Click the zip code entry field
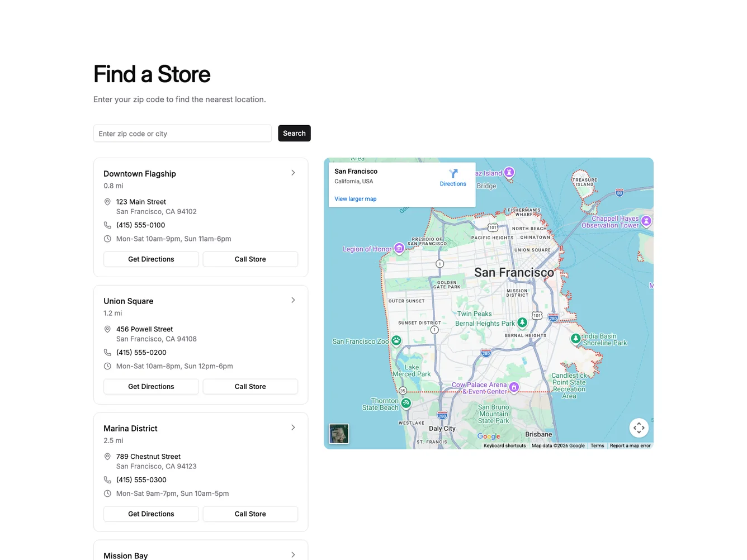This screenshot has height=560, width=747. (x=182, y=133)
